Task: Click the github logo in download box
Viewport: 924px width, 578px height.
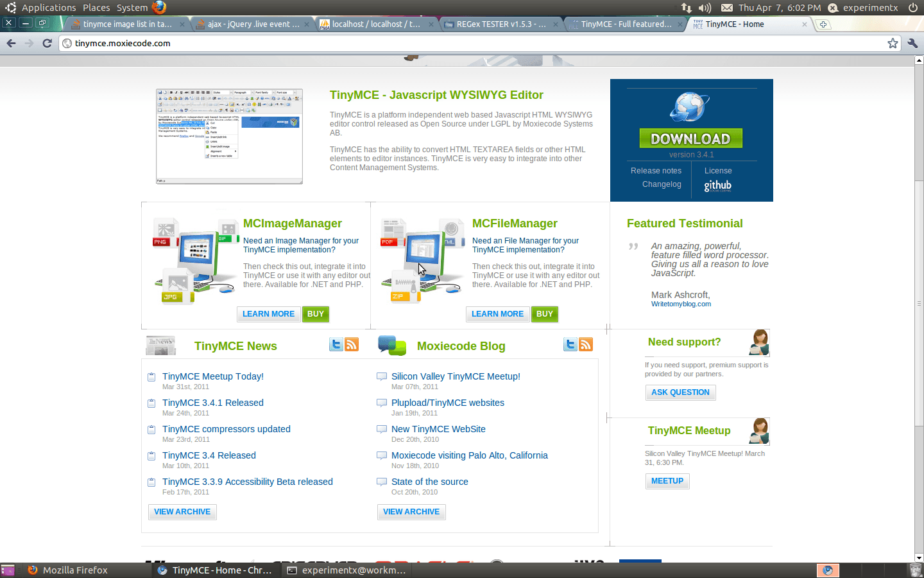Action: click(x=717, y=186)
